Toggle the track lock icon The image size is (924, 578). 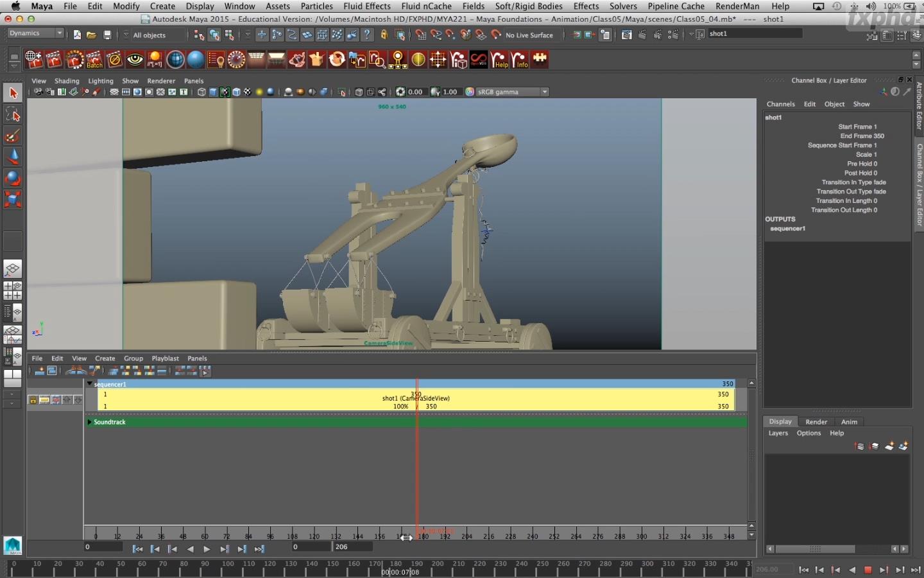coord(33,400)
